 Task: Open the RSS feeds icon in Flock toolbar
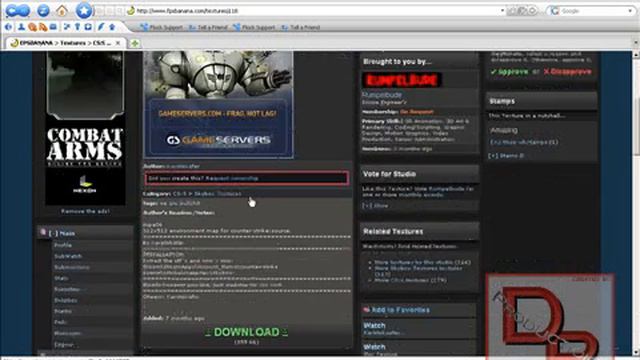pyautogui.click(x=43, y=27)
